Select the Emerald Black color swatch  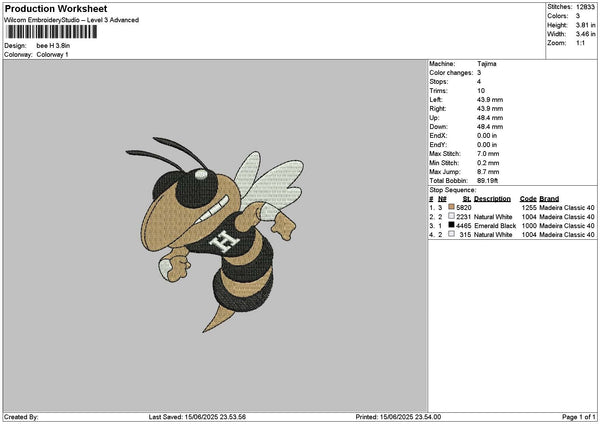point(452,226)
